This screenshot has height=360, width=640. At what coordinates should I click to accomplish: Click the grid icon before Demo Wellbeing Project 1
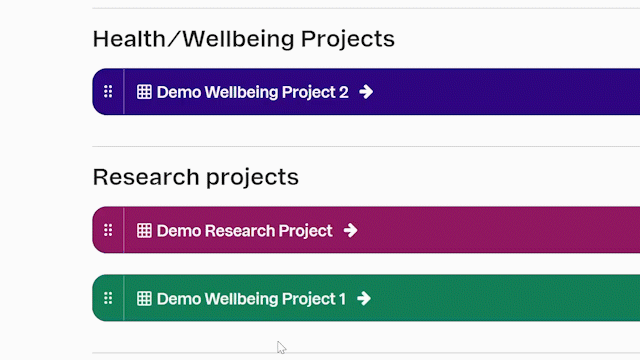[144, 298]
